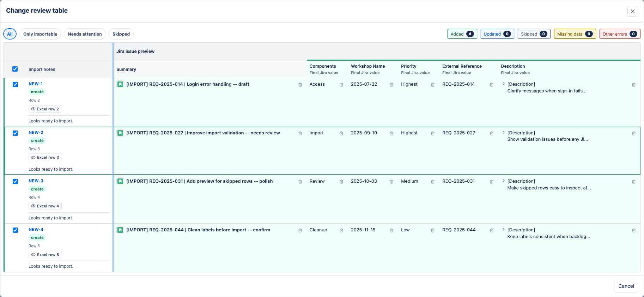Remove Highest priority for REQ-2025-027 row

[x=433, y=133]
